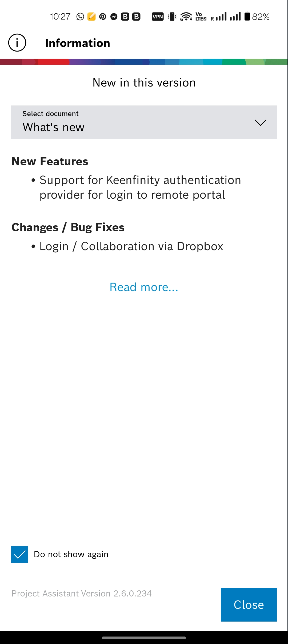The image size is (288, 644).
Task: Tap the Information header title
Action: tap(78, 43)
